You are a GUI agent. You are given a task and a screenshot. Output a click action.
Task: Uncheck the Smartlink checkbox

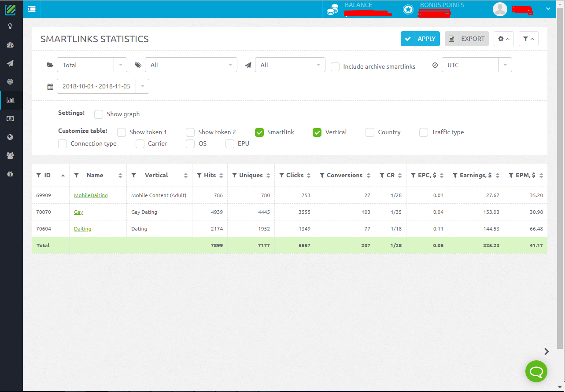click(259, 132)
